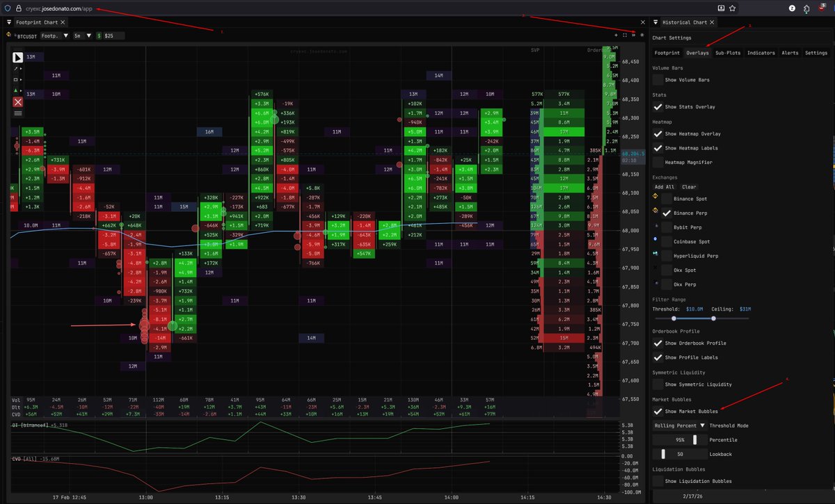Switch to the Settings tab
835x504 pixels.
click(x=816, y=53)
